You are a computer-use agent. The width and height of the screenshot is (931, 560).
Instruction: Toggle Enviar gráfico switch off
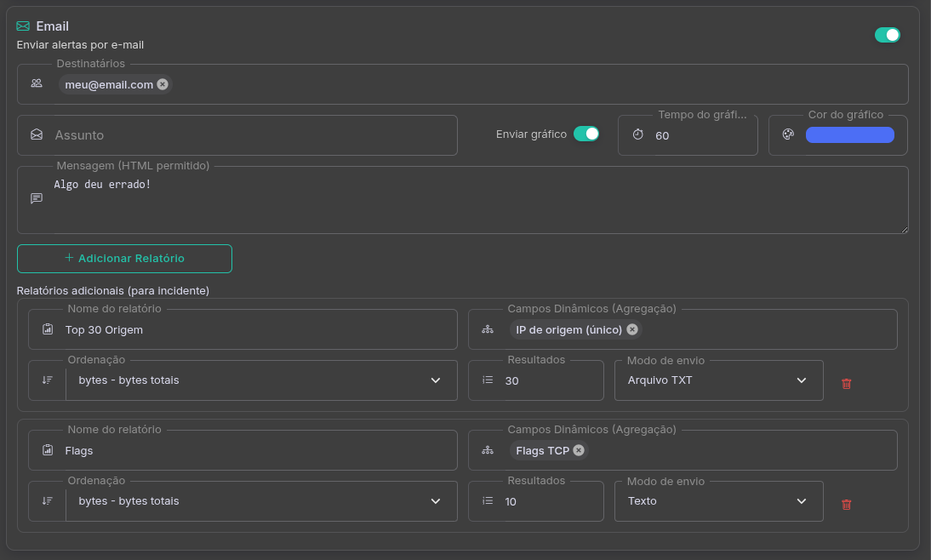585,134
